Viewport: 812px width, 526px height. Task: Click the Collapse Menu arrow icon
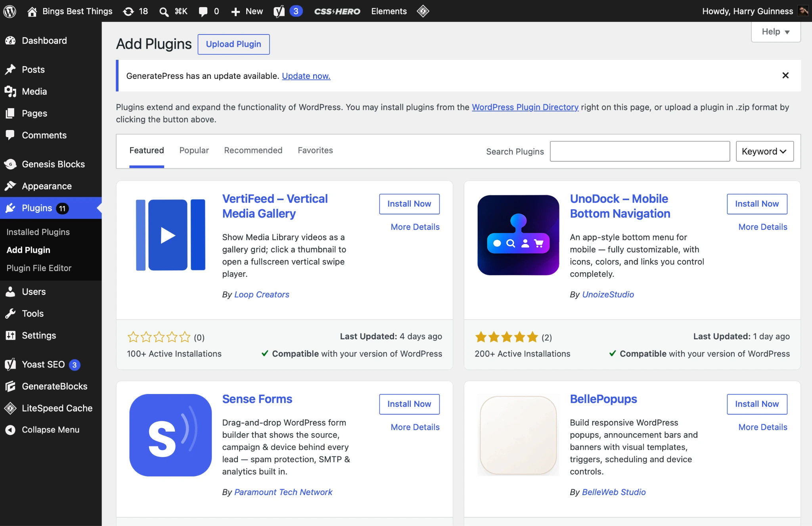pos(11,430)
